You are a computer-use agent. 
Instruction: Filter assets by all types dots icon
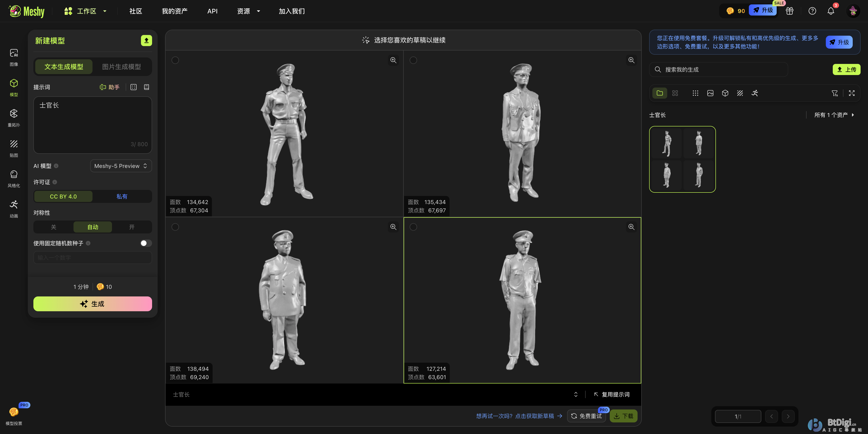coord(695,93)
